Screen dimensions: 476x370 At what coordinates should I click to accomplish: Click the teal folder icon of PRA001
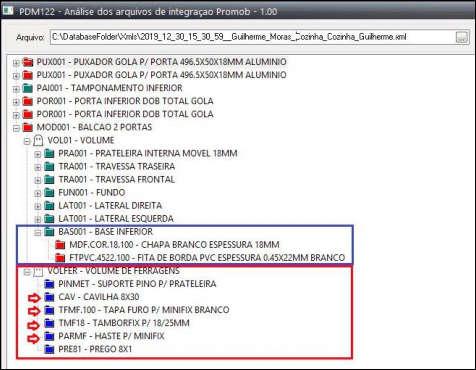pyautogui.click(x=49, y=153)
